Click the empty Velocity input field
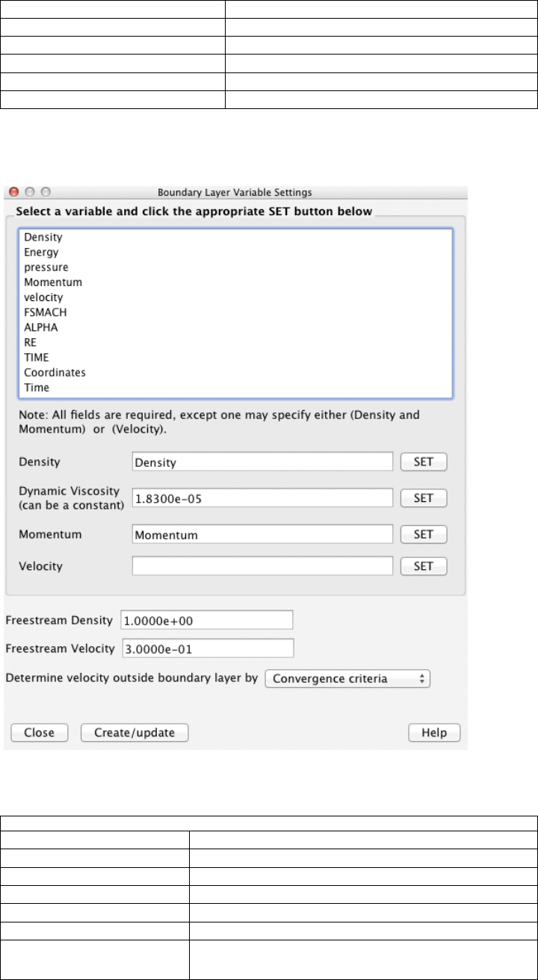Image resolution: width=538 pixels, height=980 pixels. point(262,566)
